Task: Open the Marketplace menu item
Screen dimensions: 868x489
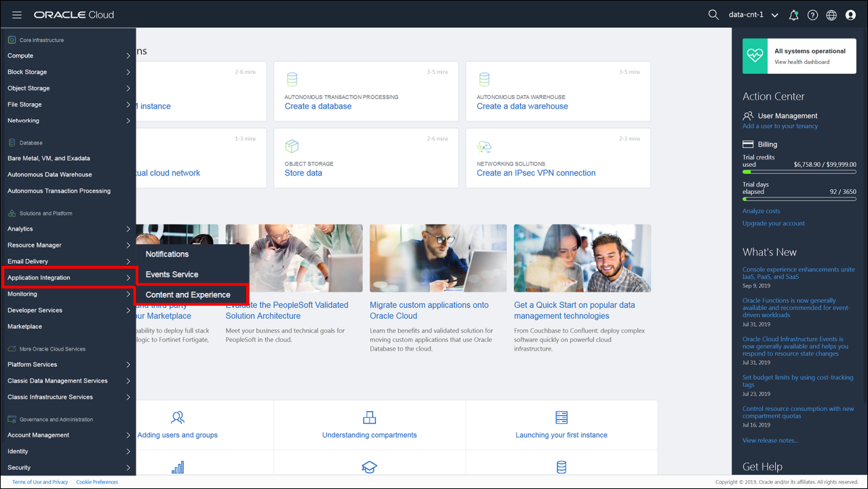Action: (24, 326)
